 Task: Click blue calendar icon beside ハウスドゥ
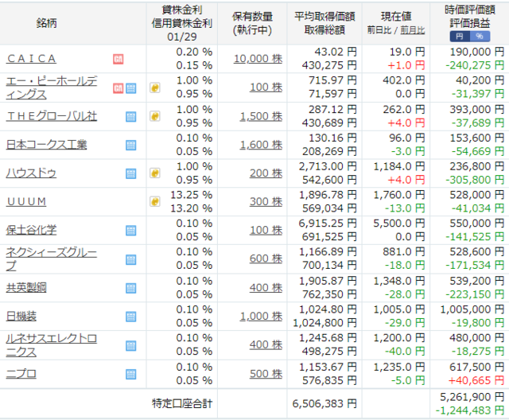(130, 173)
